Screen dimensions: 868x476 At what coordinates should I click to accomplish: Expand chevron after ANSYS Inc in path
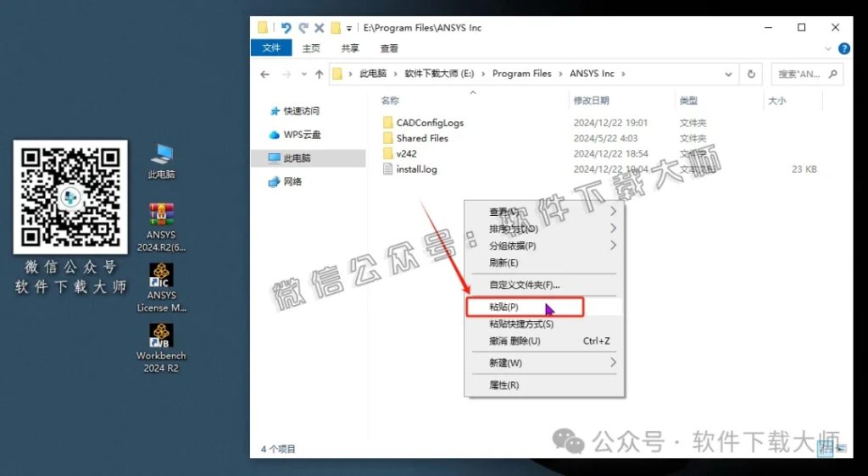coord(623,74)
